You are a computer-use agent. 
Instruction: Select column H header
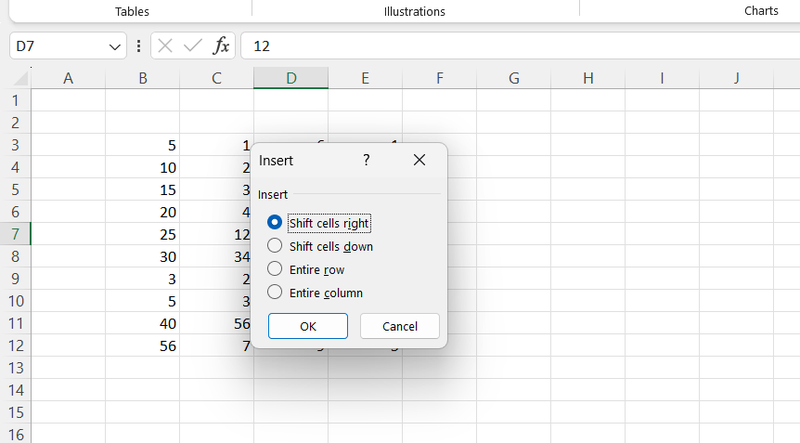[588, 78]
